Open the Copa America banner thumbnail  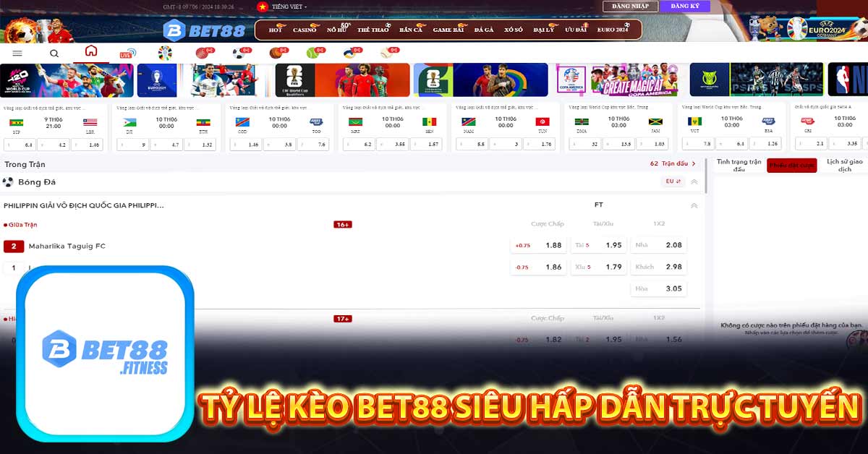point(620,80)
